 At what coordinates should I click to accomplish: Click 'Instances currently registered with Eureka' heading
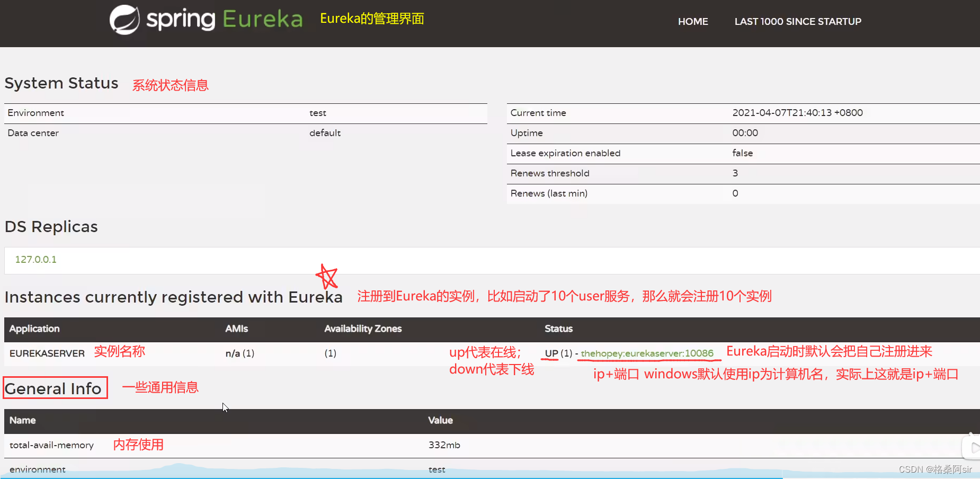tap(174, 297)
